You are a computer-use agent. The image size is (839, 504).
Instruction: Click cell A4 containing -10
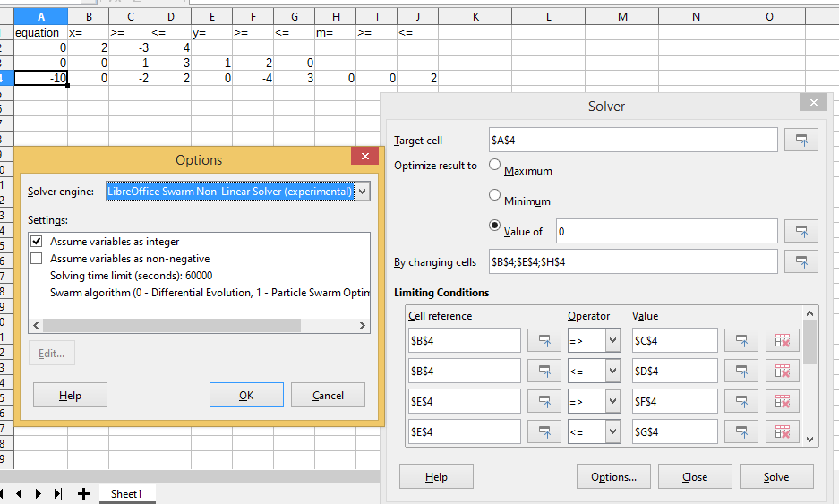tap(40, 78)
